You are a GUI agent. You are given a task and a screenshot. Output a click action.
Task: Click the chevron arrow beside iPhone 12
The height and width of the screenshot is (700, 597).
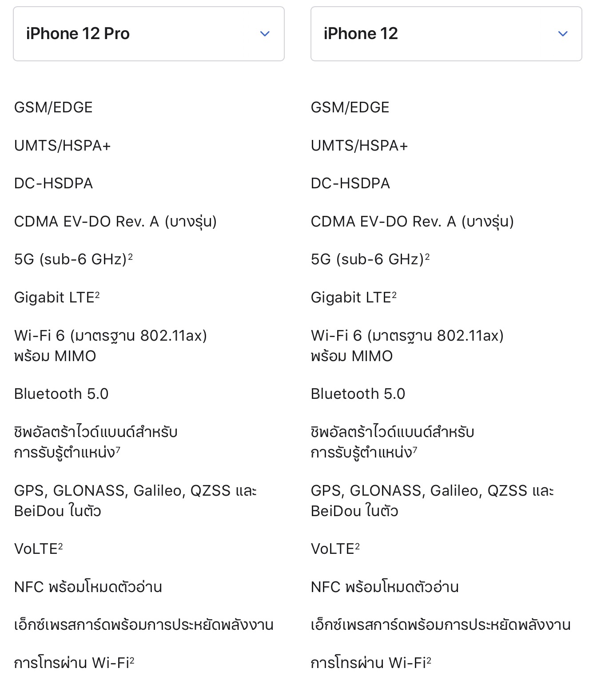coord(562,34)
